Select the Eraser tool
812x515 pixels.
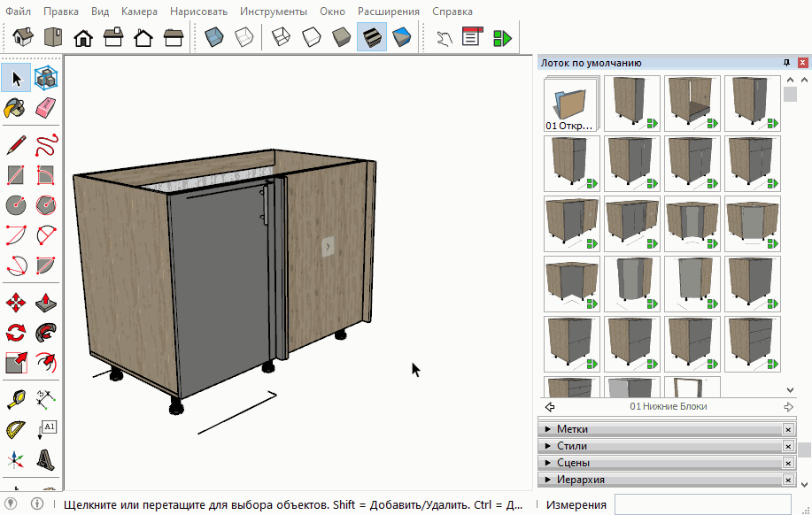tap(46, 108)
